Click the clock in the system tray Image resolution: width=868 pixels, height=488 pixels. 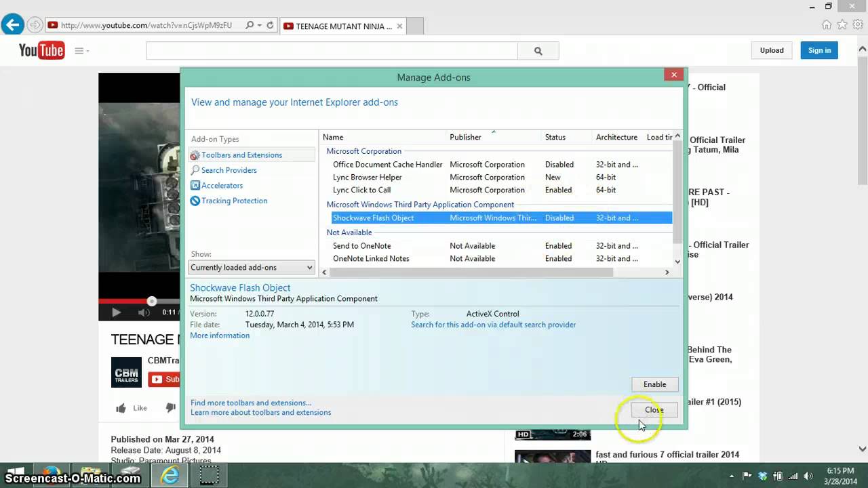tap(840, 476)
